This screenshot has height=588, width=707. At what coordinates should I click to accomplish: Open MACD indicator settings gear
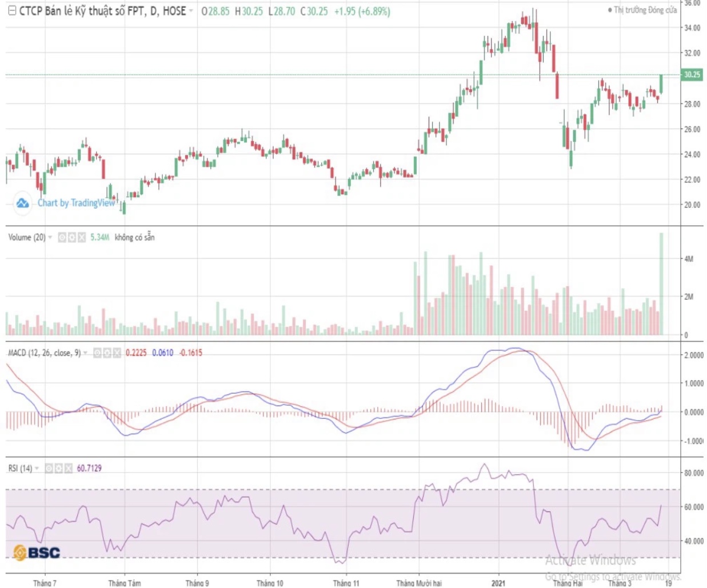(107, 353)
